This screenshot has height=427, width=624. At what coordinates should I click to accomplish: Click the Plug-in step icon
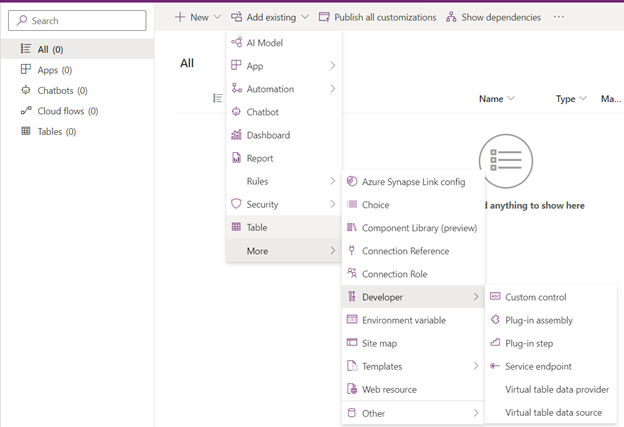point(495,343)
